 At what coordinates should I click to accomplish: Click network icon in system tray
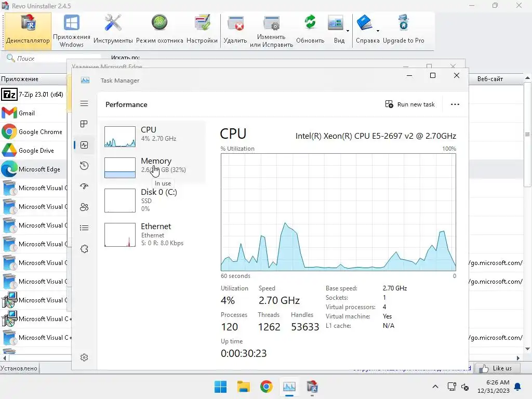pyautogui.click(x=451, y=387)
